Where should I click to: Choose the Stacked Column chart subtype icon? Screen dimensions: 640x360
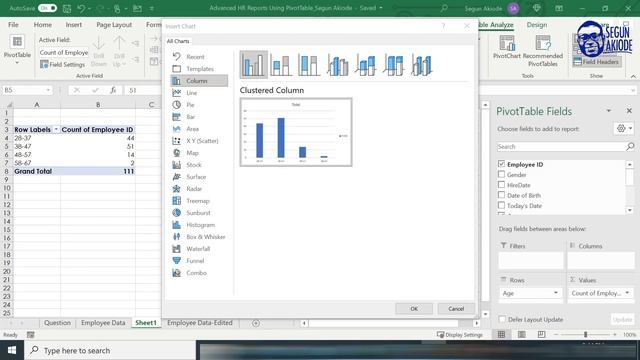(281, 65)
